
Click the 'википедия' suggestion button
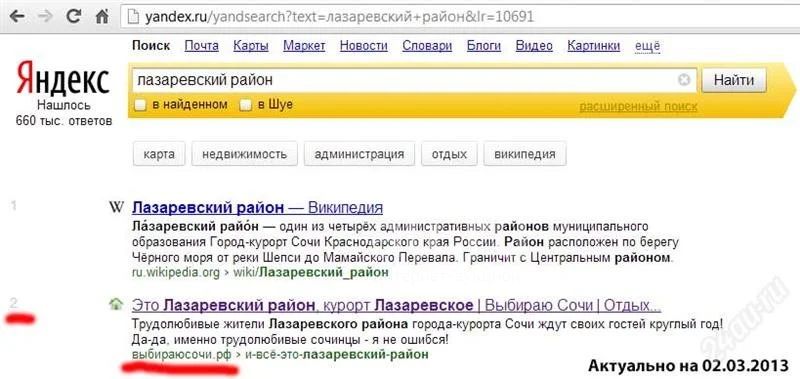[x=525, y=154]
